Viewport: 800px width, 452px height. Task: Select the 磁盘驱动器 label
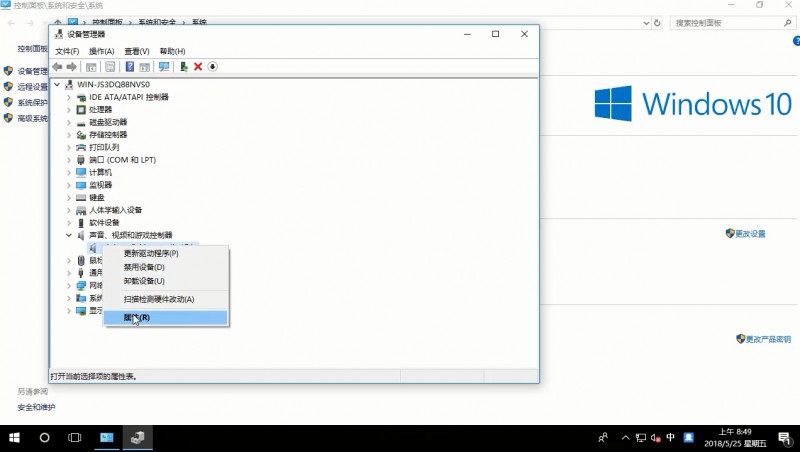(x=108, y=122)
